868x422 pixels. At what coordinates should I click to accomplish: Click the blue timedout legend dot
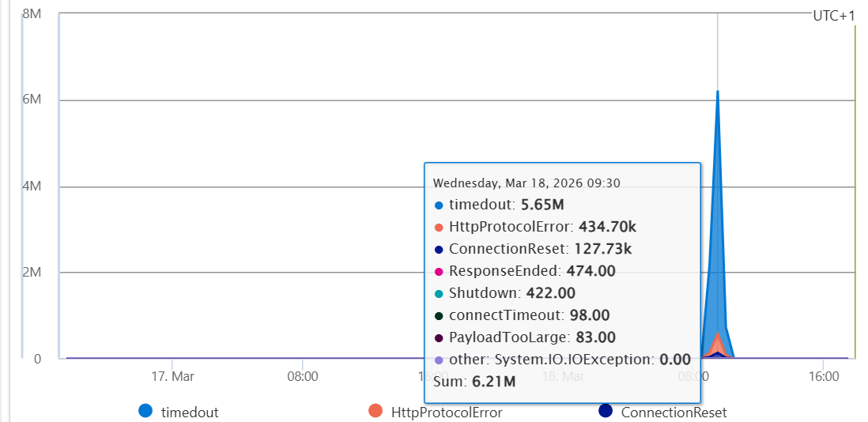145,411
